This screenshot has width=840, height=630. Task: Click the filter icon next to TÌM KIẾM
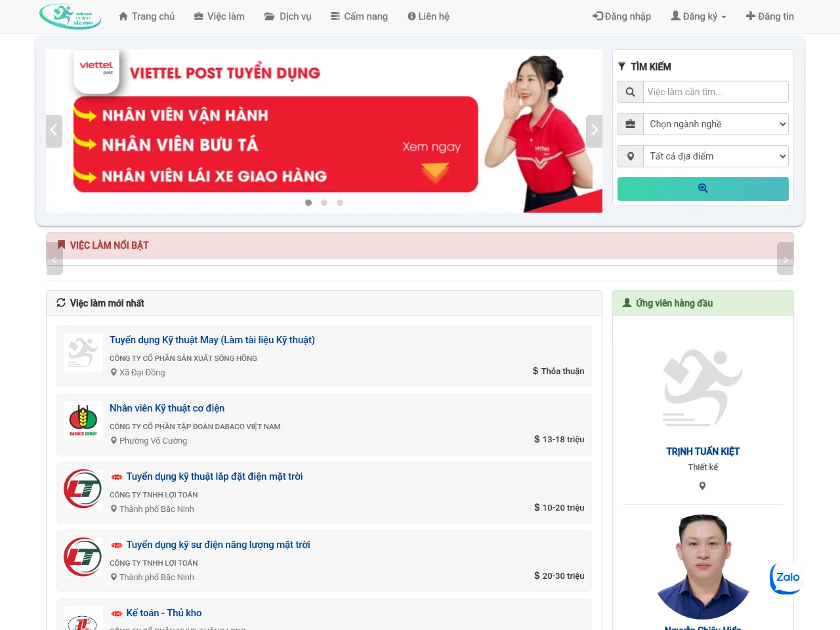(622, 66)
